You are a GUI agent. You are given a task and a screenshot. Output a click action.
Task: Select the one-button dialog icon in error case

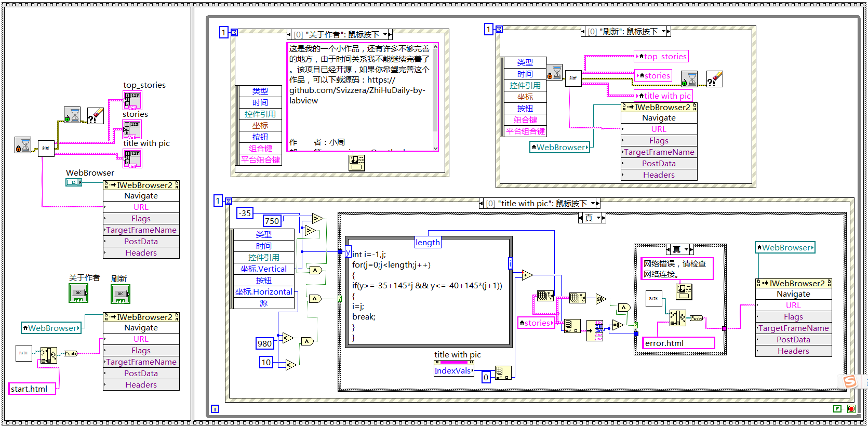[x=684, y=291]
